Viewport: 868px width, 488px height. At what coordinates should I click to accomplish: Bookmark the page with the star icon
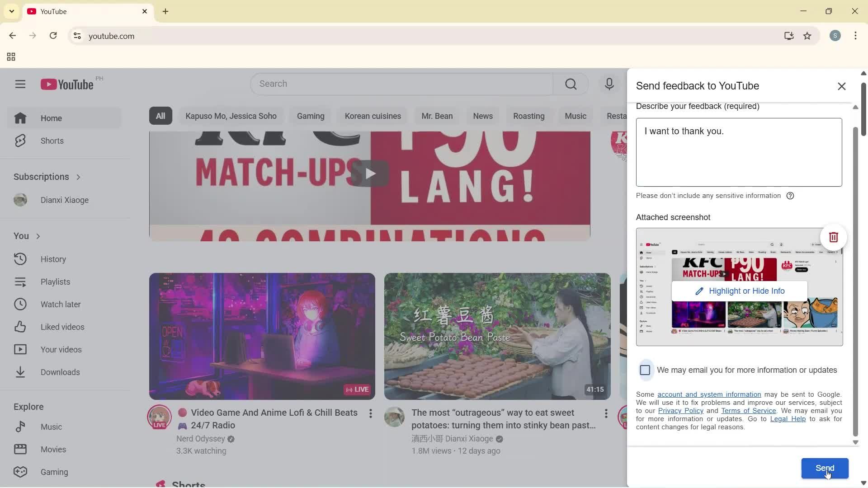807,36
